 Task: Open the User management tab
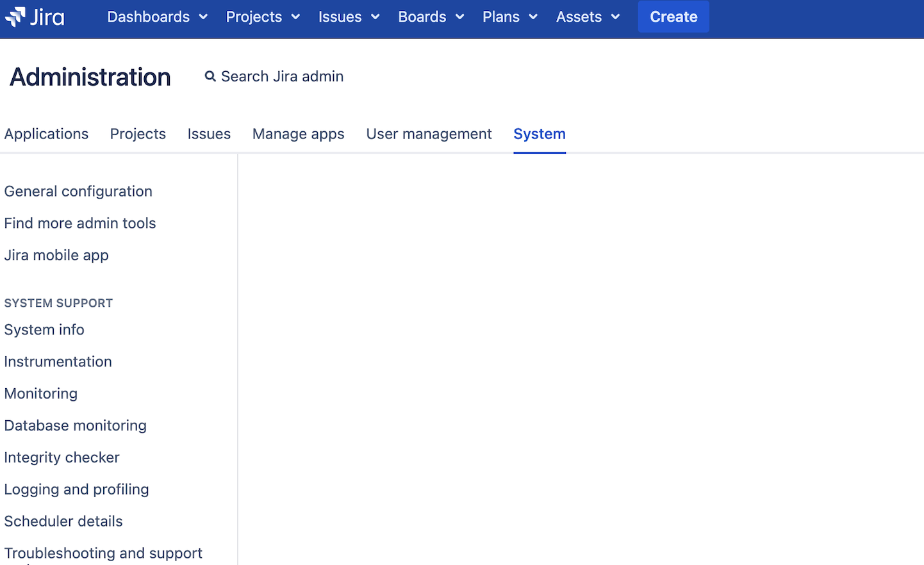click(429, 134)
